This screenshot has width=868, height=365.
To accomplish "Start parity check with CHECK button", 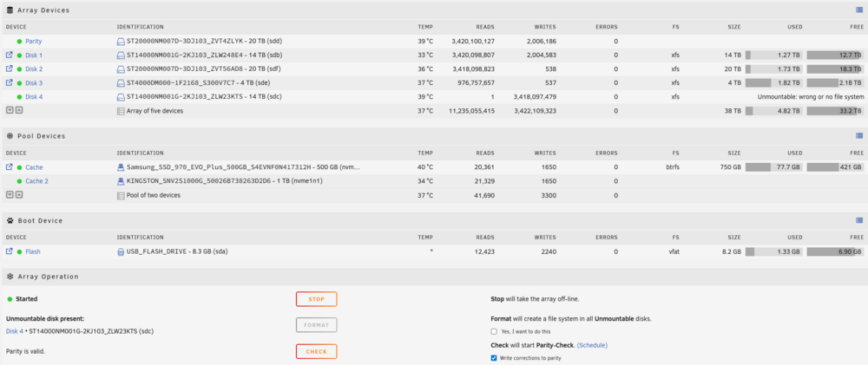I will pos(316,352).
